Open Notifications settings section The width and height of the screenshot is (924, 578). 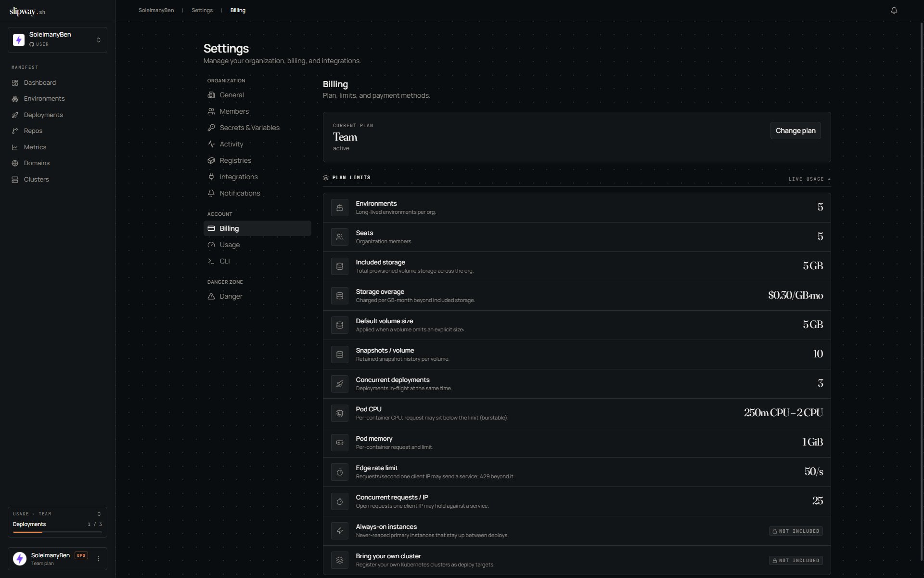tap(257, 194)
